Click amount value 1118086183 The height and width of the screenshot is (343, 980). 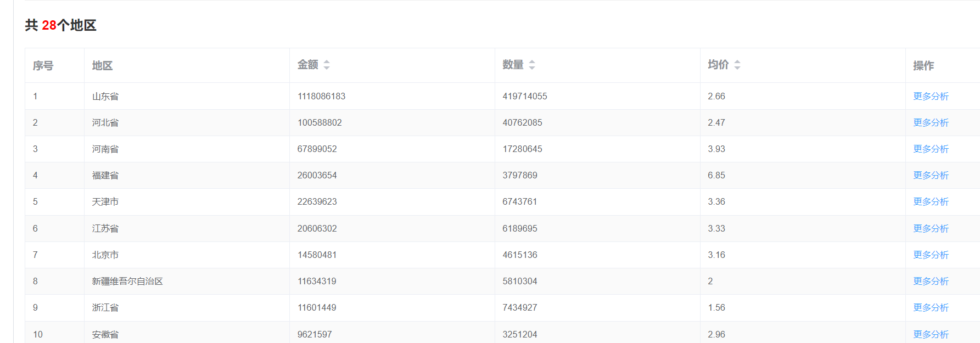[x=322, y=96]
